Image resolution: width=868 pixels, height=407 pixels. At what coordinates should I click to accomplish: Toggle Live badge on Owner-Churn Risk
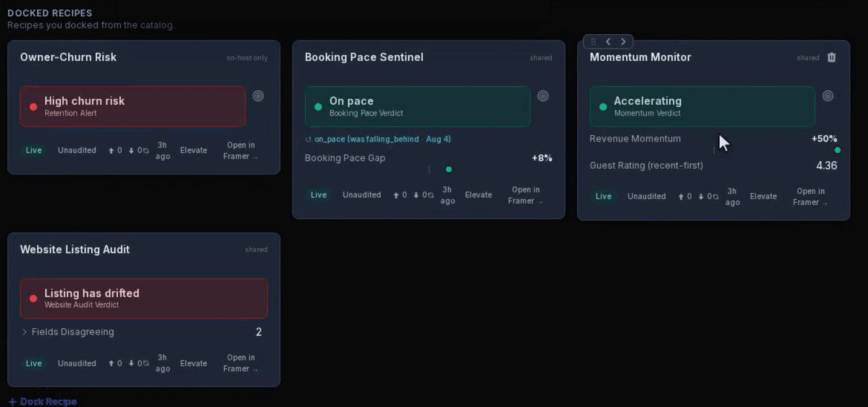point(33,150)
